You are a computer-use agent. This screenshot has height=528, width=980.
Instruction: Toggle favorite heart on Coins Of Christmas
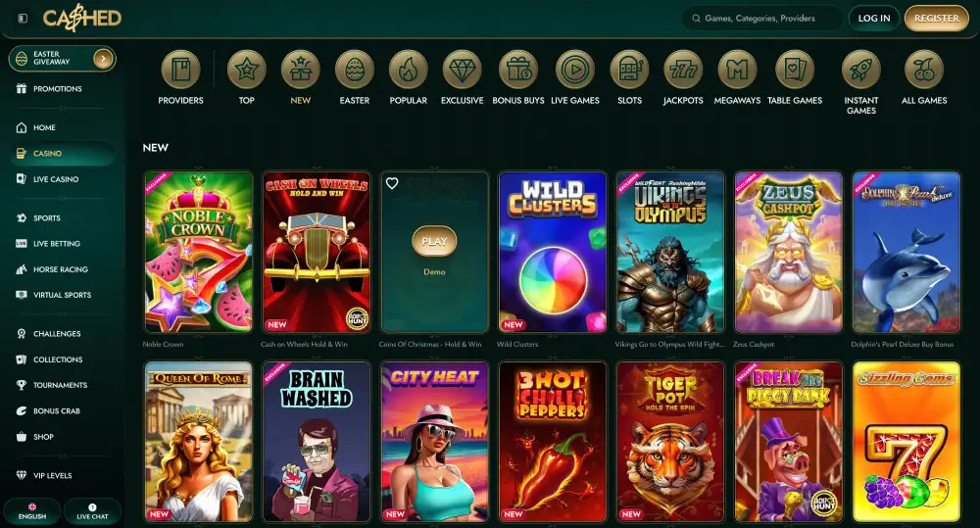tap(392, 183)
